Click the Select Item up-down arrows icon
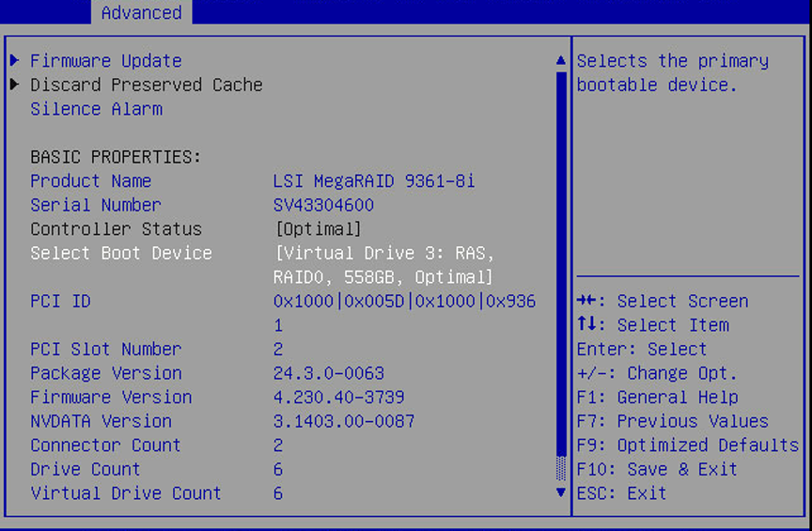This screenshot has height=531, width=812. 587,324
